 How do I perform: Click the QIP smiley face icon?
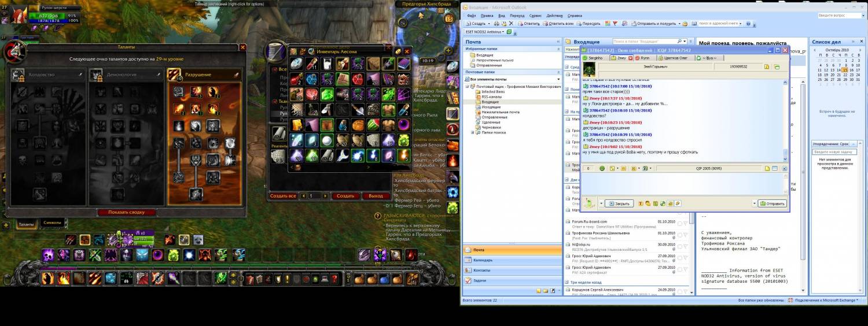(648, 203)
